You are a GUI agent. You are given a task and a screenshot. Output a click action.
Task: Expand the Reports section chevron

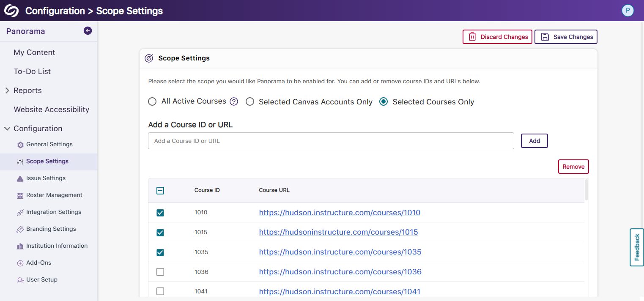pyautogui.click(x=7, y=90)
